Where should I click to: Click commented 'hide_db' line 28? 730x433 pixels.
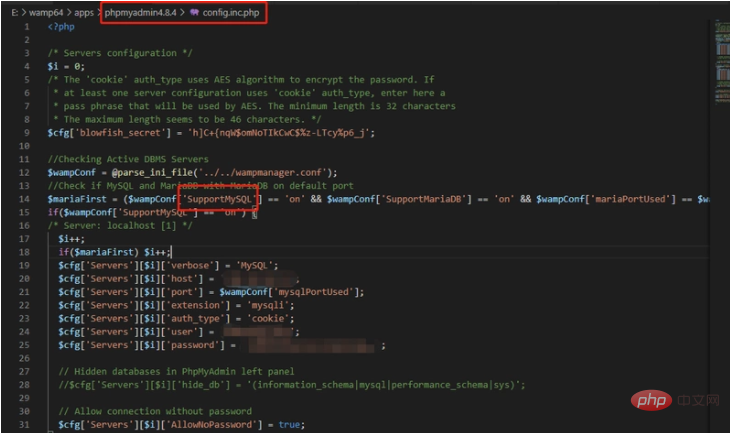pos(292,385)
